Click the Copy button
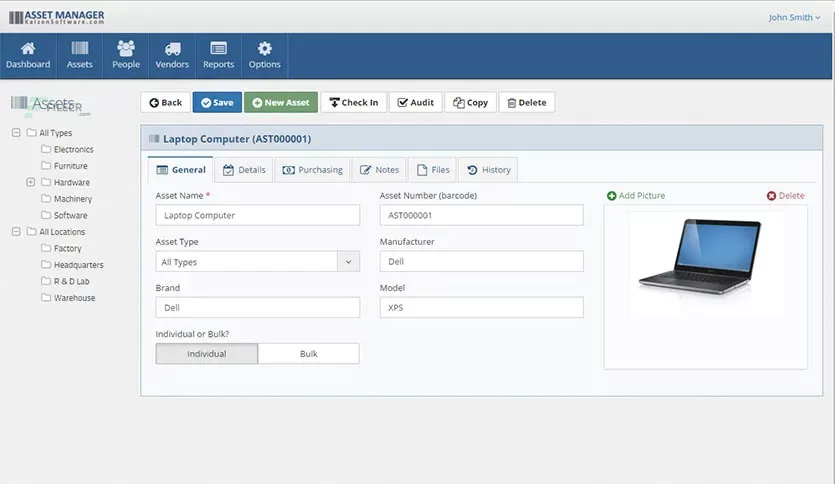The height and width of the screenshot is (484, 836). pyautogui.click(x=470, y=102)
